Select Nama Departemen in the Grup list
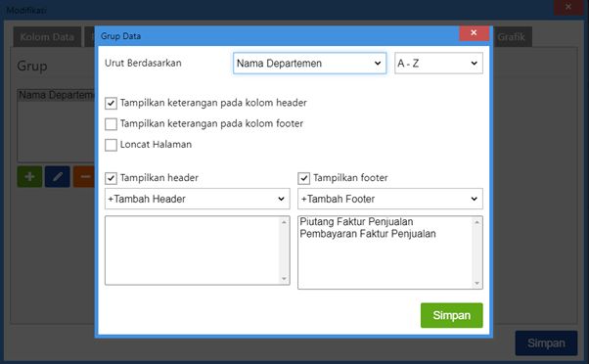 [x=56, y=95]
